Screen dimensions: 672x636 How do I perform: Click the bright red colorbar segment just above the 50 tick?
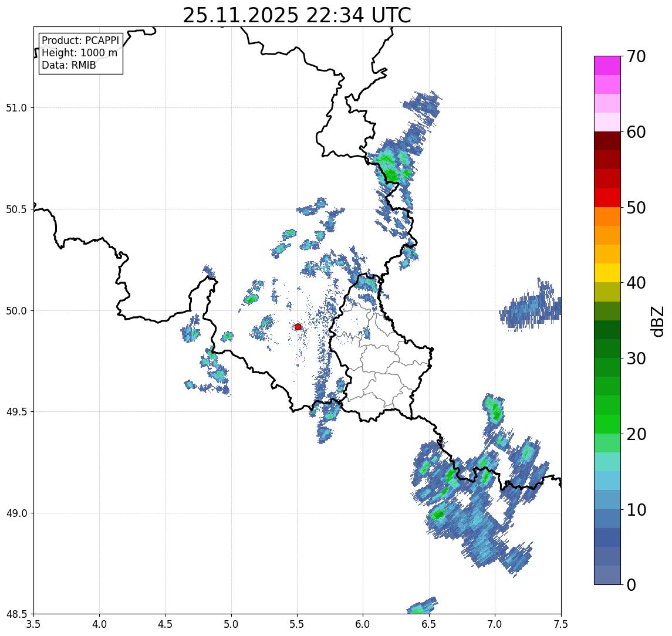607,198
